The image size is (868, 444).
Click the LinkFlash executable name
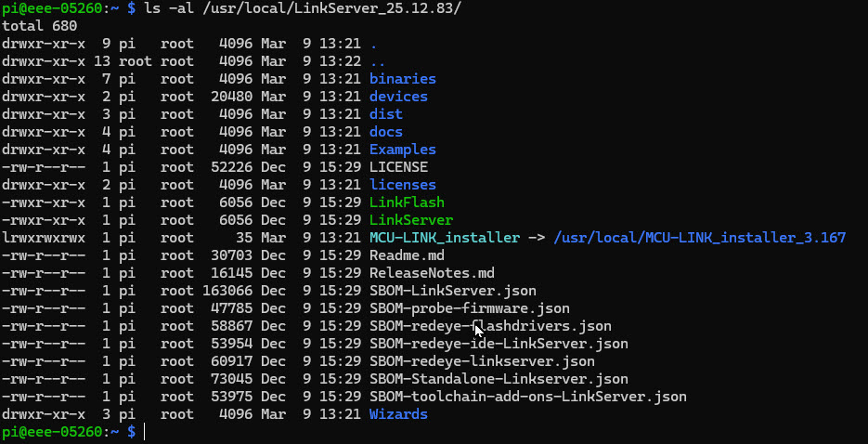[x=407, y=202]
